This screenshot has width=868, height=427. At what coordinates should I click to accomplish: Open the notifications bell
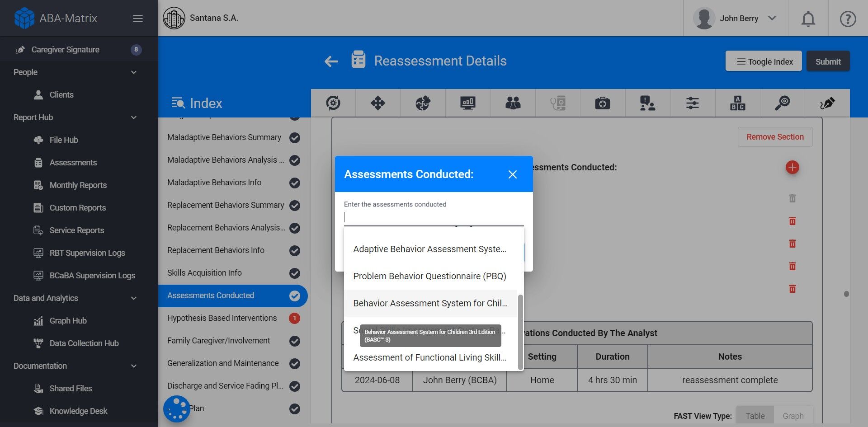click(x=808, y=19)
